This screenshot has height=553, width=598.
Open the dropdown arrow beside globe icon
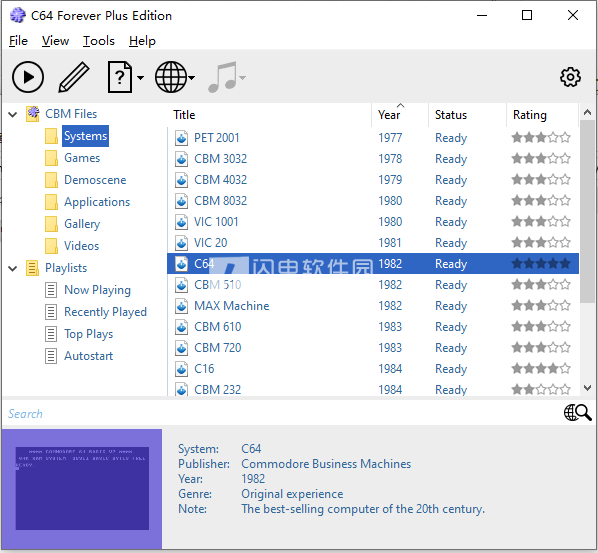click(191, 78)
